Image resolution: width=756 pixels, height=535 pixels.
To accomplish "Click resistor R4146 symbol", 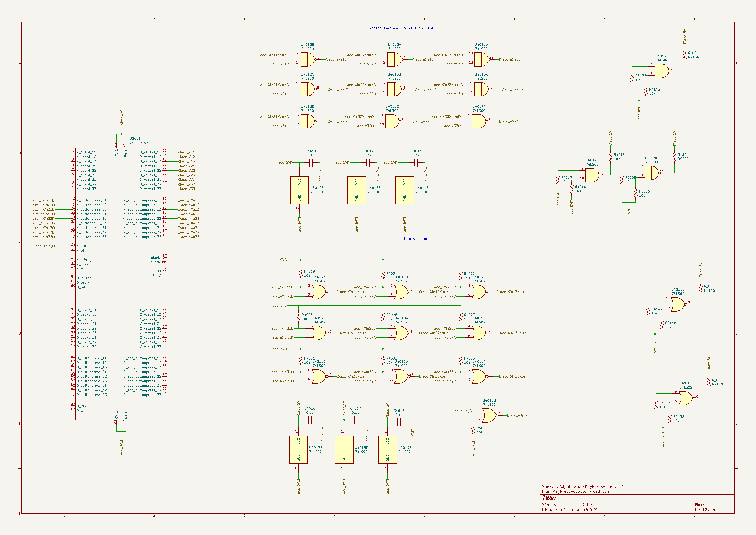I will tap(701, 288).
